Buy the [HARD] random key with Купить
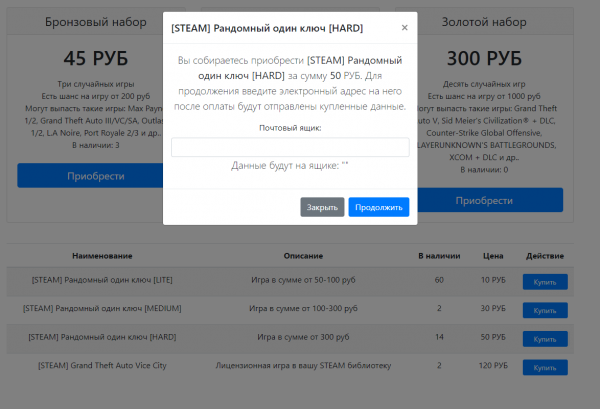 tap(545, 339)
